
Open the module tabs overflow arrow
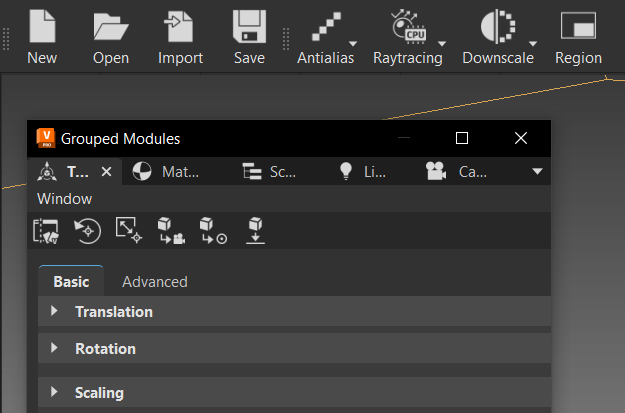pyautogui.click(x=538, y=172)
